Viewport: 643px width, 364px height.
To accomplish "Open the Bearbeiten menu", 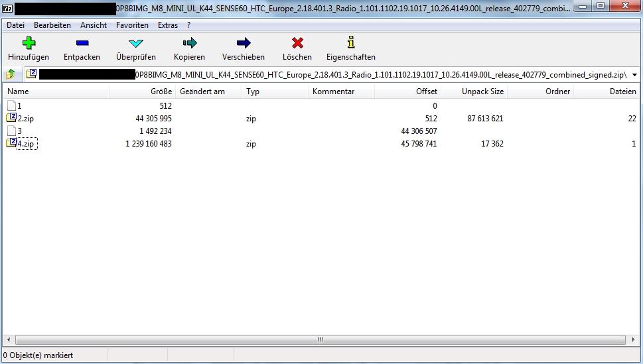I will [x=52, y=25].
